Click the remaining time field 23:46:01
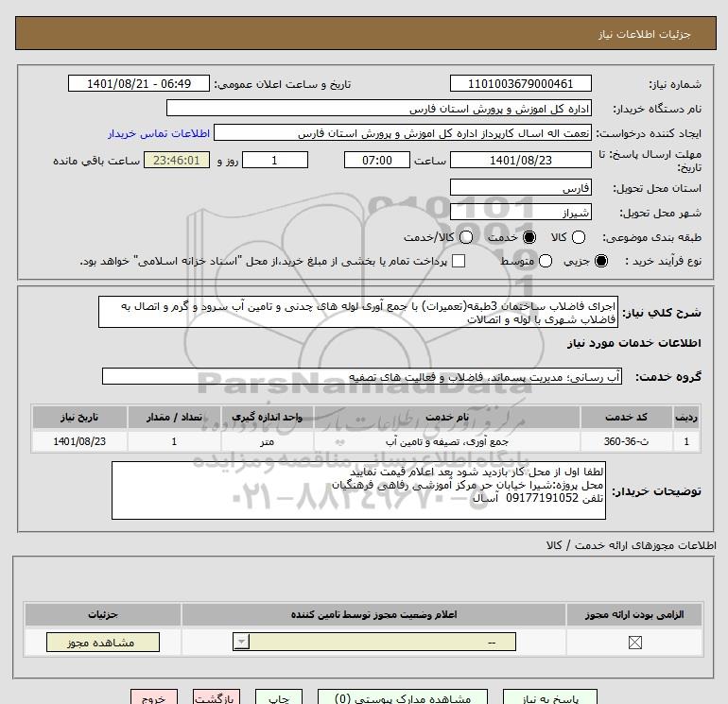This screenshot has width=728, height=704. pyautogui.click(x=177, y=160)
